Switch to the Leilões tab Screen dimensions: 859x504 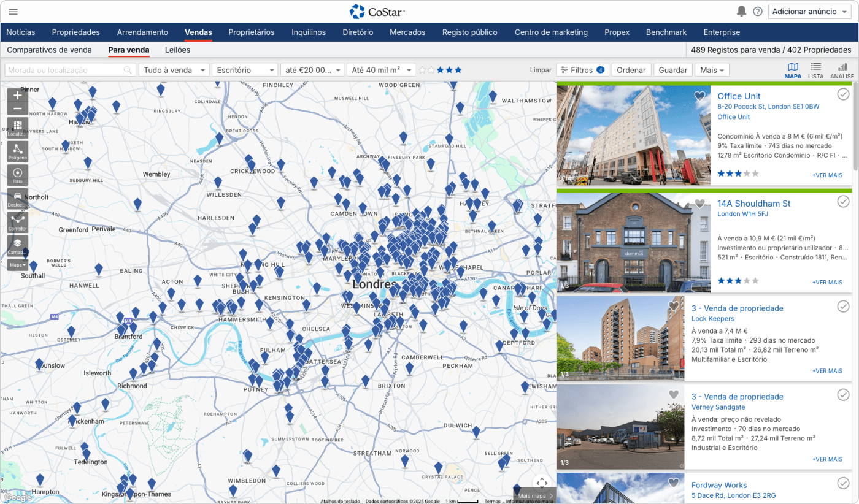[x=177, y=50]
